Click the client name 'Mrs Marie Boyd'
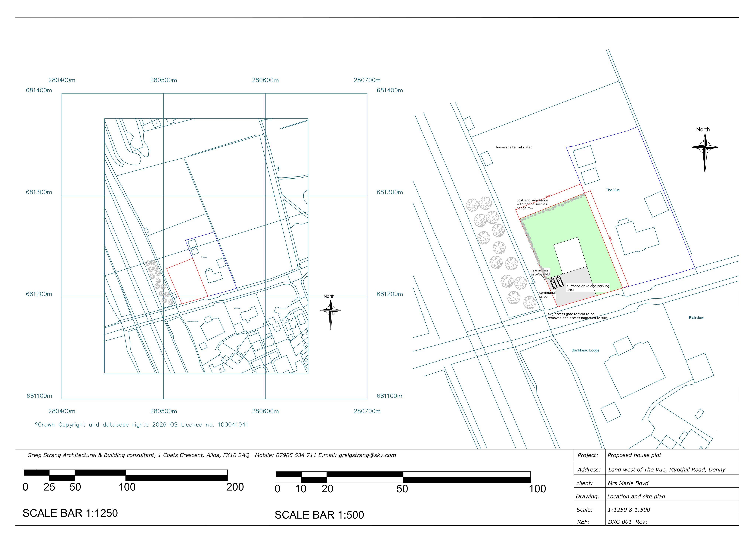The width and height of the screenshot is (756, 535). [x=628, y=483]
